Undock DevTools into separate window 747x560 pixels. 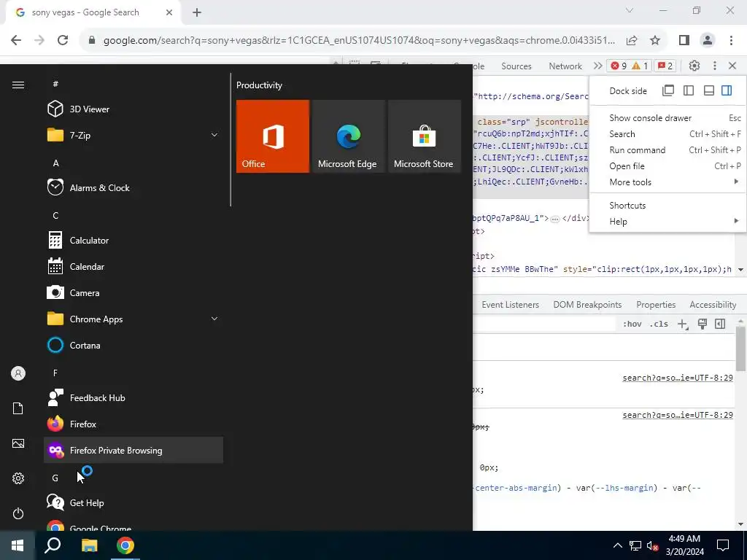point(668,90)
